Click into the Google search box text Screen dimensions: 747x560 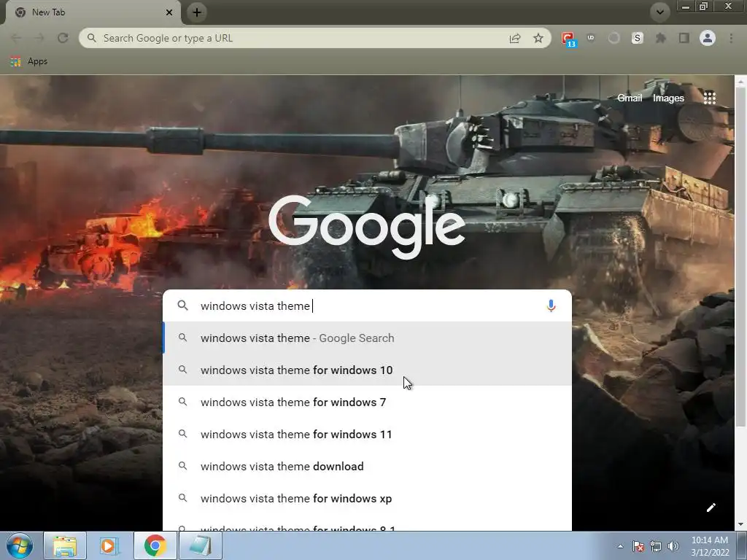[x=367, y=306]
